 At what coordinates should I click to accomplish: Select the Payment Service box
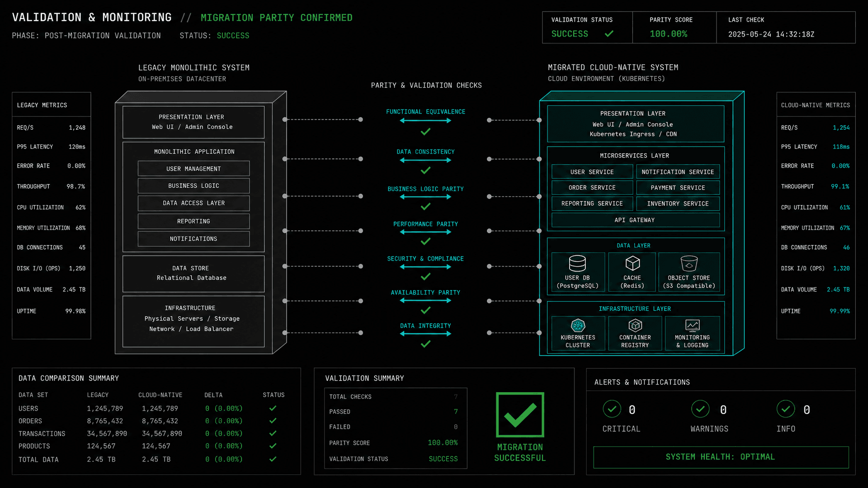click(678, 188)
